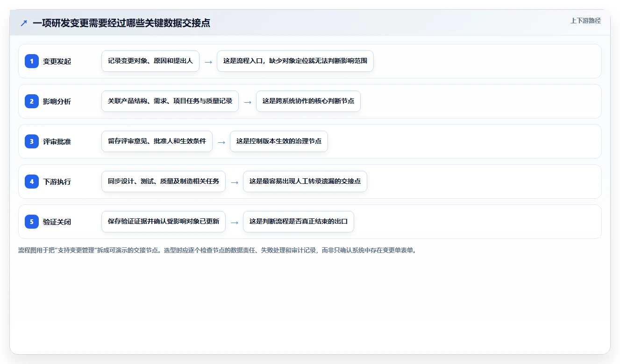Click the arrow in the 验证关闭 row

pyautogui.click(x=235, y=222)
